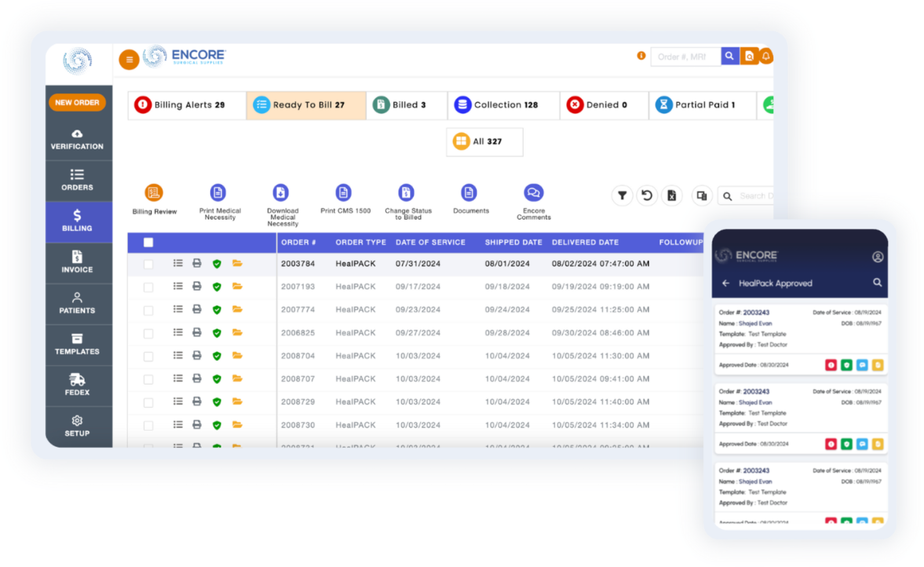Viewport: 924px width, 567px height.
Task: Click folder icon for order 2006825
Action: pyautogui.click(x=237, y=332)
